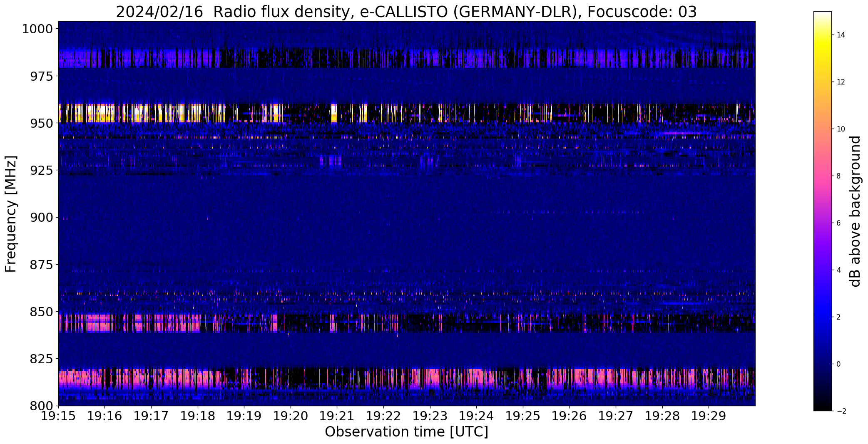The image size is (868, 444).
Task: Click the 975 frequency tick label
Action: (42, 76)
